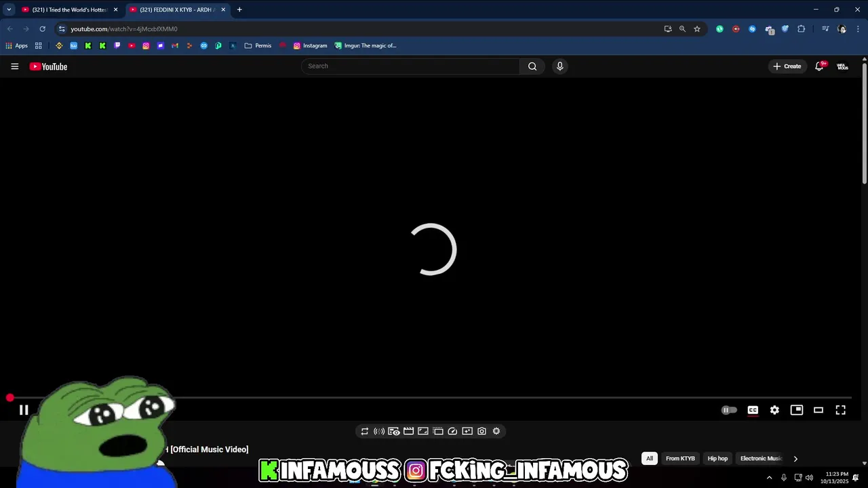Open the tab groups grid icon in the bookmarks bar
868x488 pixels.
[39, 45]
